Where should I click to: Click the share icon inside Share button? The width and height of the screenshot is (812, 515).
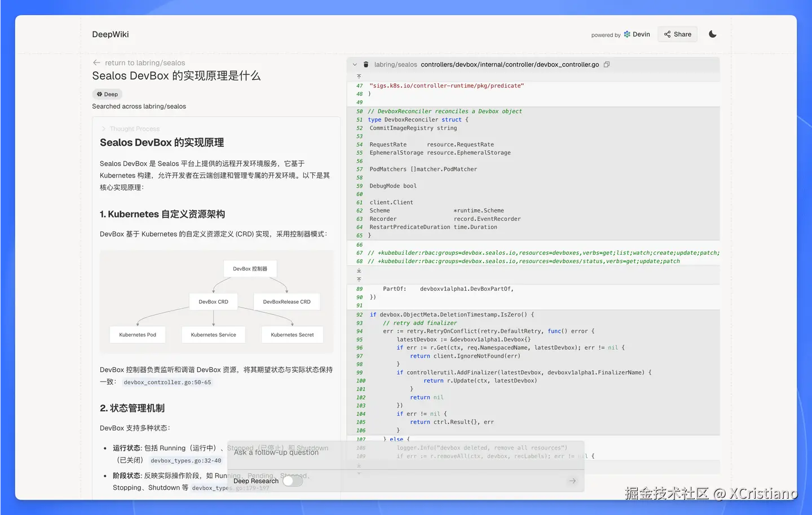[668, 34]
